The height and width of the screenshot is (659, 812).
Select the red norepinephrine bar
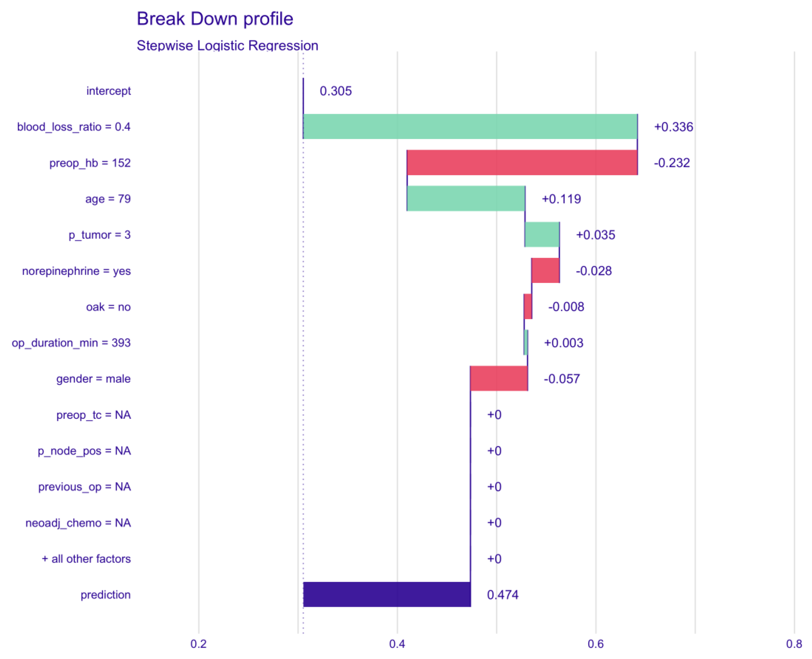545,271
